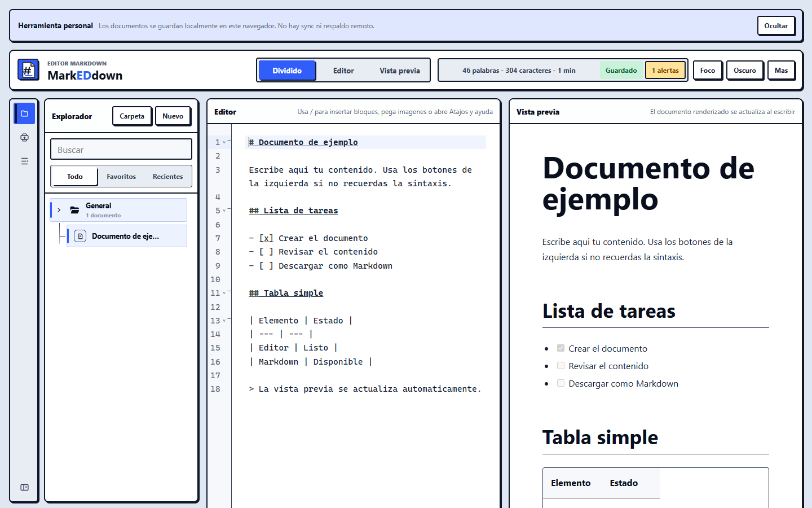Create a new folder with Carpeta
Viewport: 812px width, 508px height.
point(132,116)
